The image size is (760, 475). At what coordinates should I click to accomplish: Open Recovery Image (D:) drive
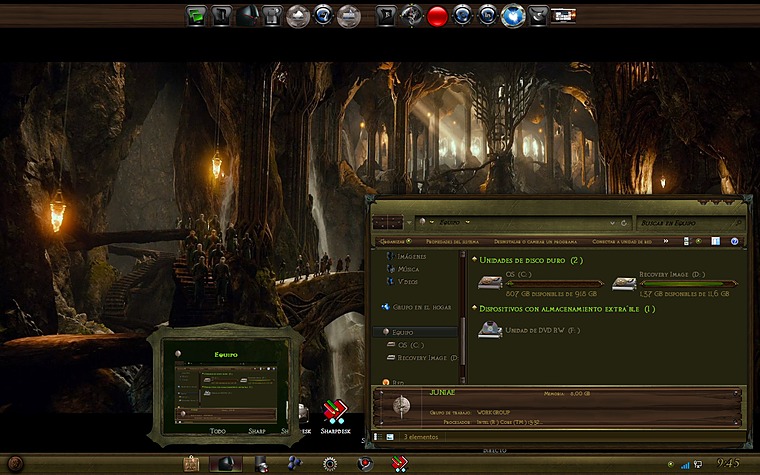625,285
